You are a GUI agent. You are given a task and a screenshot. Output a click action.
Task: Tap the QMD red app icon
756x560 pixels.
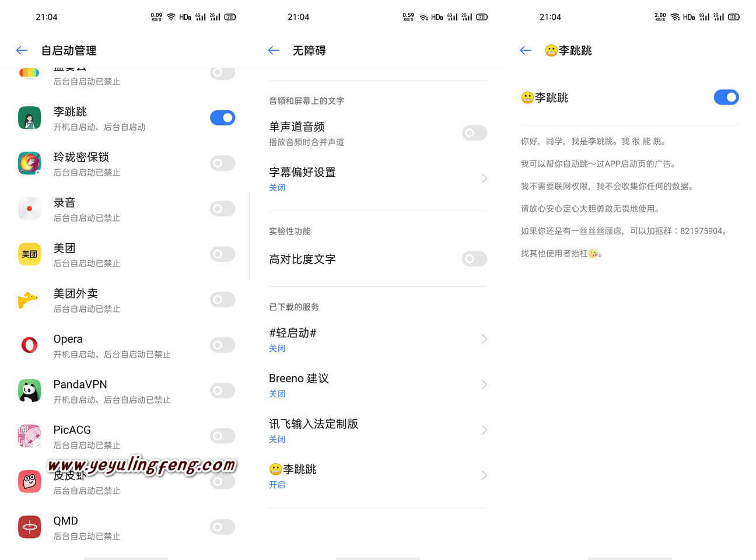click(x=30, y=527)
